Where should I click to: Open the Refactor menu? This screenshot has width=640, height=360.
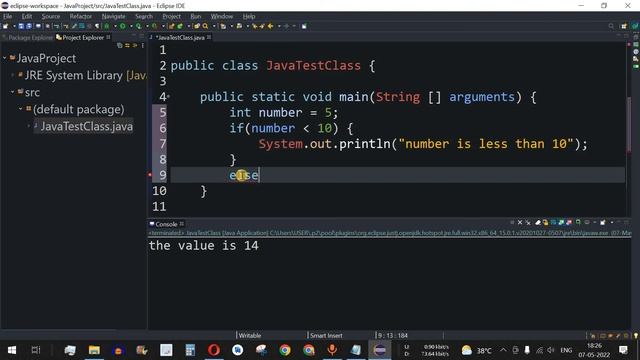tap(80, 16)
